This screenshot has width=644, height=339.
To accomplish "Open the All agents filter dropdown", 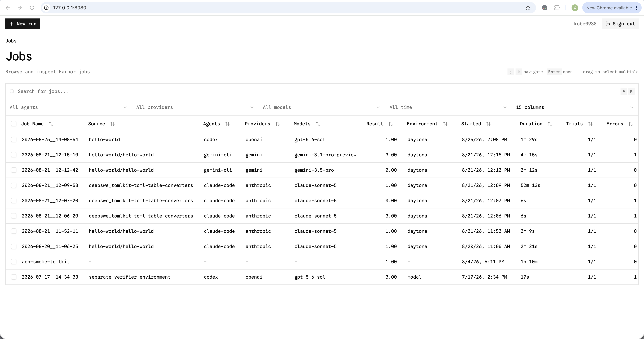I will [x=69, y=107].
